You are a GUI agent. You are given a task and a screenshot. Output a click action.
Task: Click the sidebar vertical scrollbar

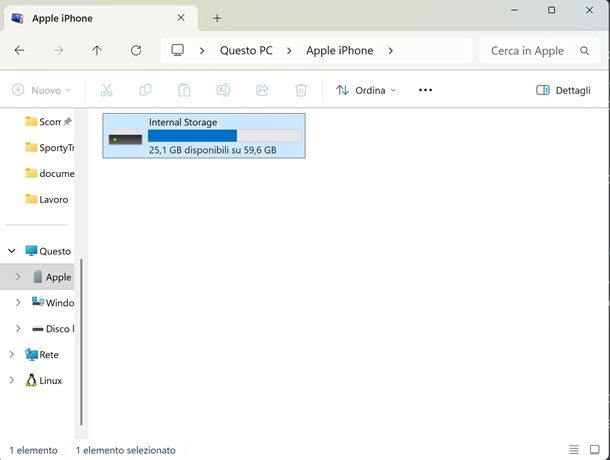tap(81, 342)
